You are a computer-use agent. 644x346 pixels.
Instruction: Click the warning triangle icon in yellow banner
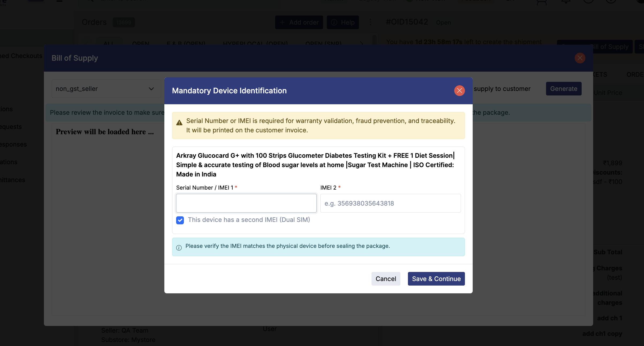click(x=179, y=123)
